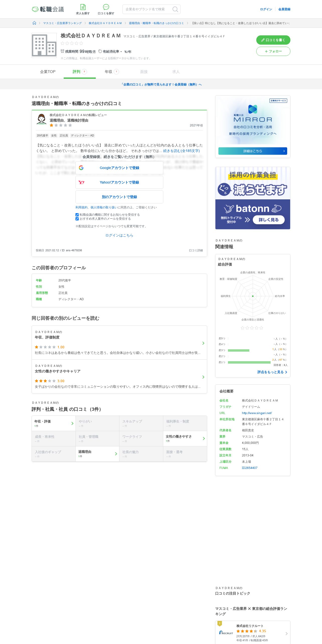Click the reviewer avatar icon
This screenshot has height=644, width=322.
(41, 119)
